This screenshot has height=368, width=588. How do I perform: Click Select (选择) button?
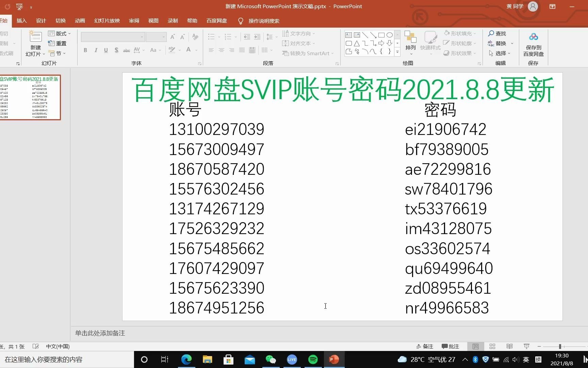(500, 53)
